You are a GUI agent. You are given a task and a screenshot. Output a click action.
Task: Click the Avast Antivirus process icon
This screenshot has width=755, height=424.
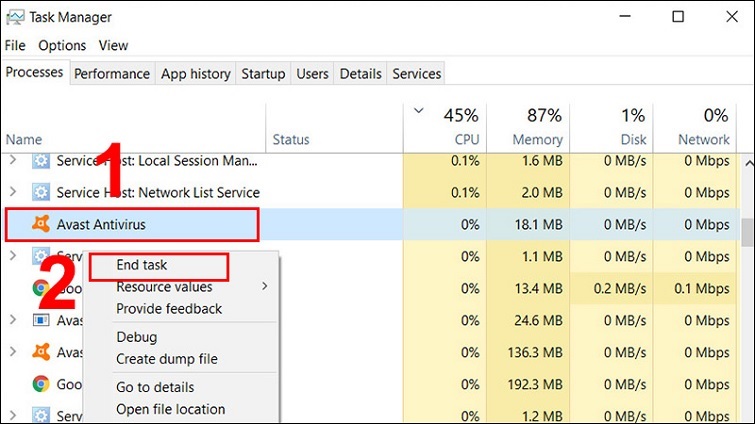41,225
